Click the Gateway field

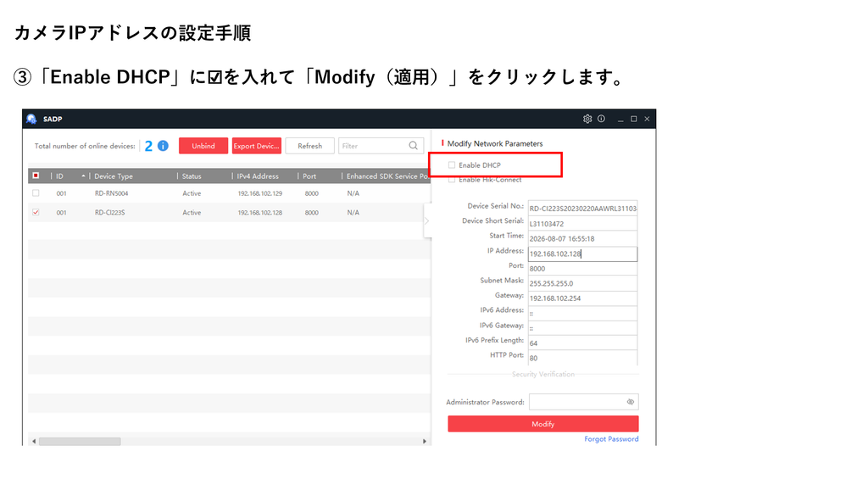pos(582,298)
